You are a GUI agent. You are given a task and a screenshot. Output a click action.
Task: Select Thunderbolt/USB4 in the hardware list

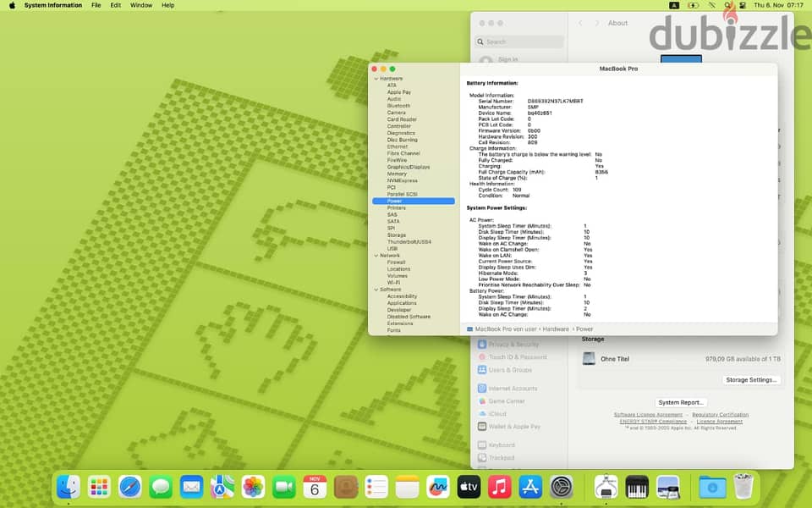[x=409, y=242]
